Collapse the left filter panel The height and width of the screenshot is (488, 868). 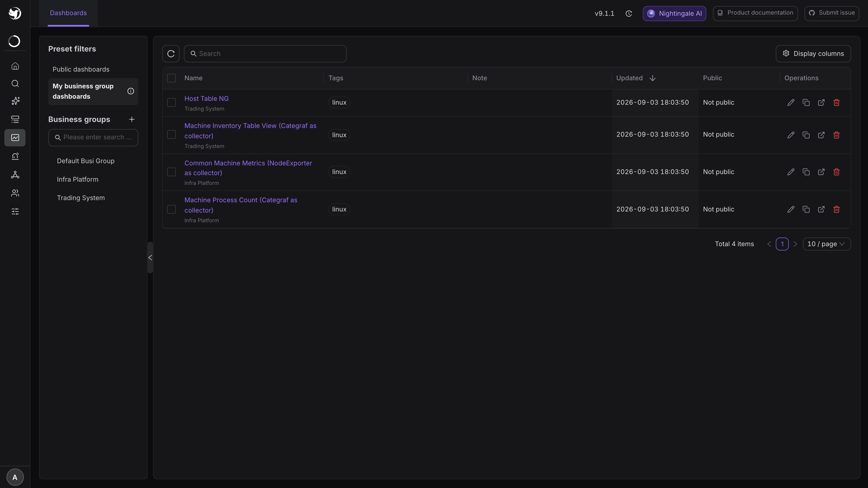click(x=150, y=258)
